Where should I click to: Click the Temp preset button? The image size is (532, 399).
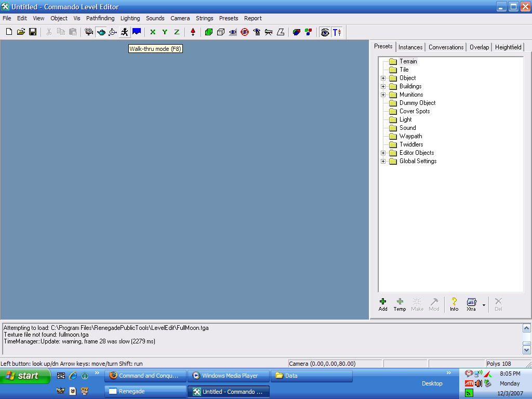click(x=400, y=304)
